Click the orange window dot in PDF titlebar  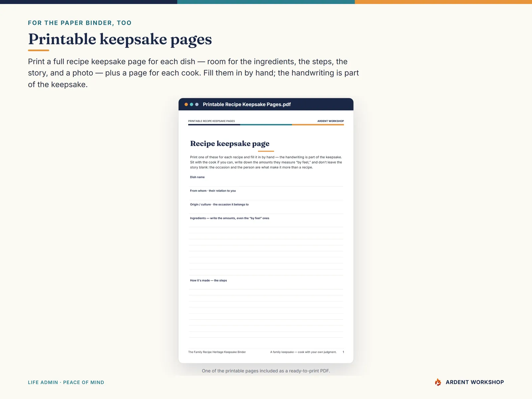point(186,104)
